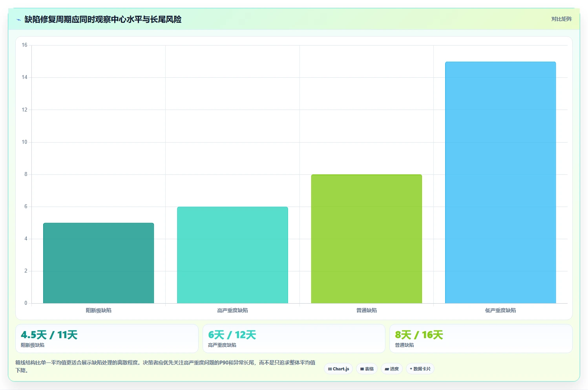Screen dimensions: 588x390
Task: Click the y-axis value 16
Action: point(25,45)
